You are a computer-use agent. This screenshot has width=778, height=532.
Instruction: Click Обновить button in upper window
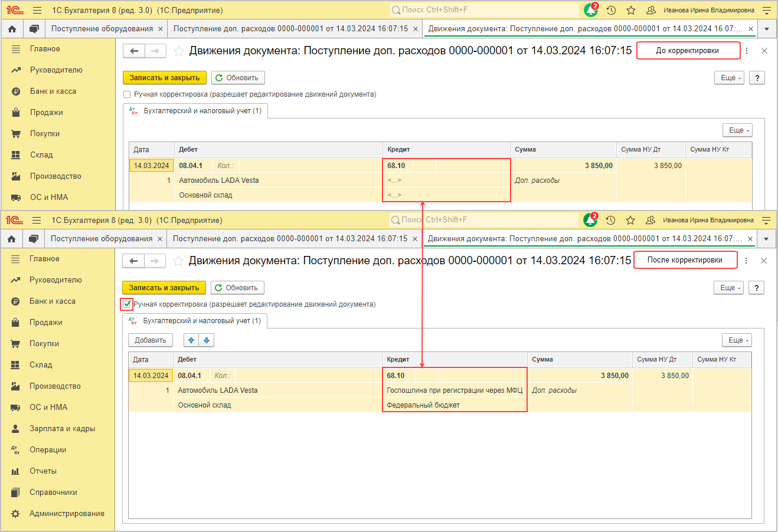coord(238,78)
